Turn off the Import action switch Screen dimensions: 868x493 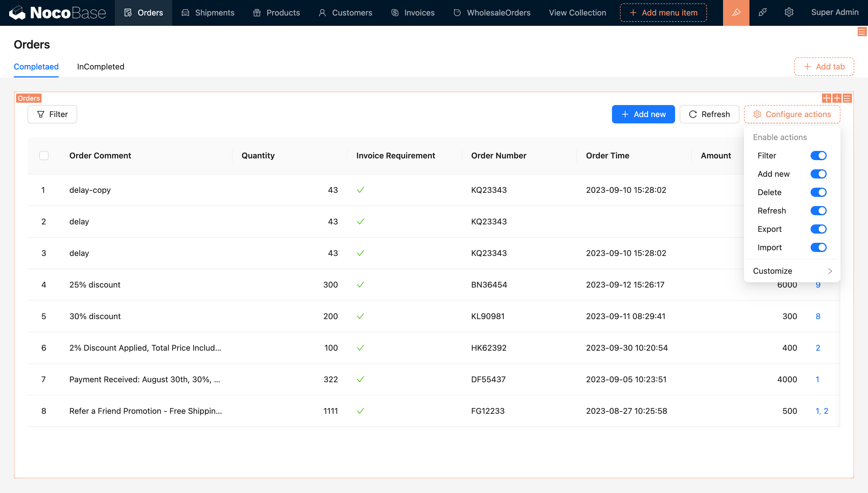[x=818, y=248]
